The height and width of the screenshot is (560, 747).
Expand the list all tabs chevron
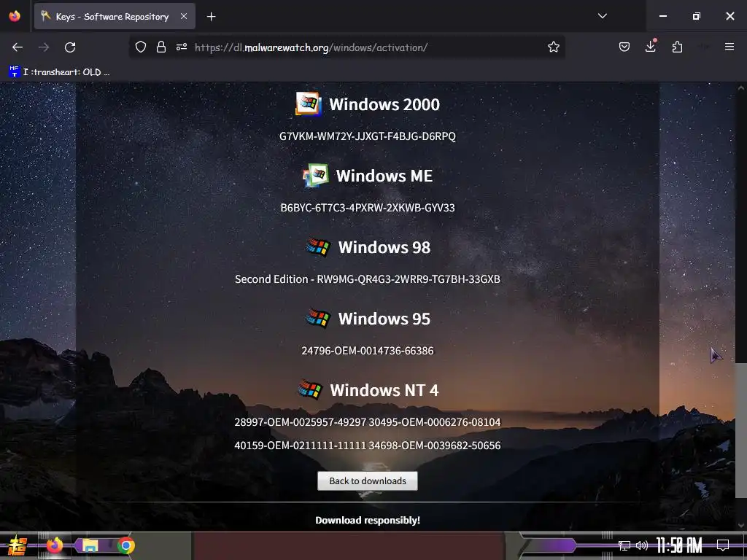[x=602, y=16]
